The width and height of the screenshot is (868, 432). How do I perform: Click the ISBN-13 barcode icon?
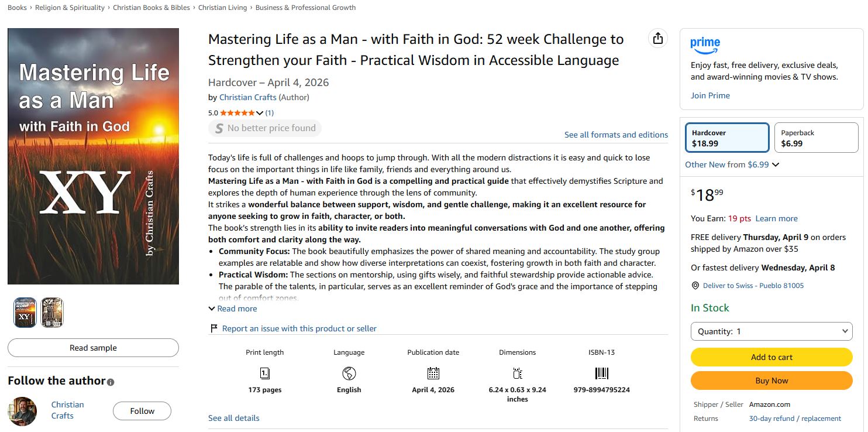[601, 373]
